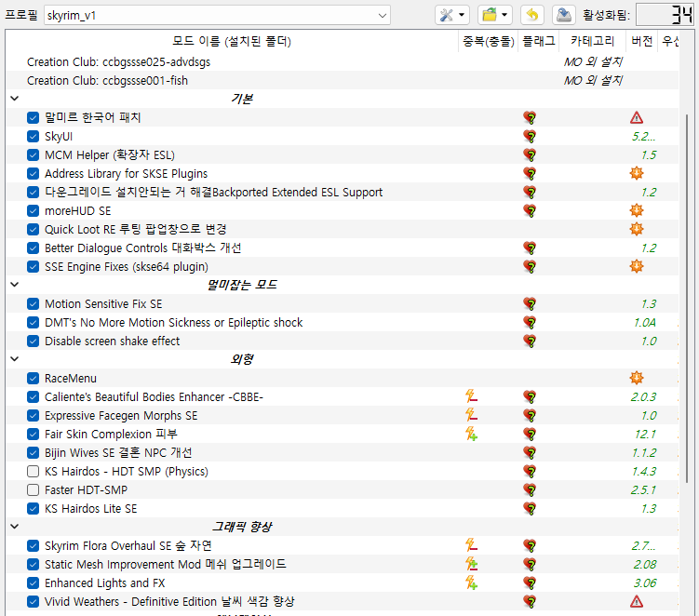Select the Backported Extended ESL Support mod row
Viewport: 699px width, 616px height.
[343, 192]
